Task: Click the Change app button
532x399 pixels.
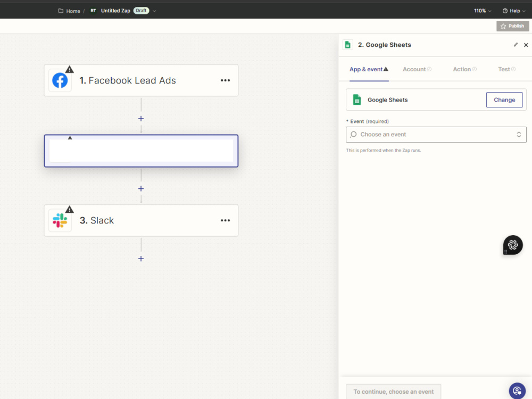Action: 504,100
